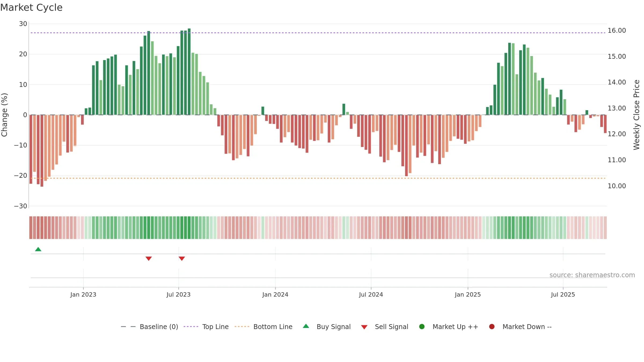Click the source: sharemaestro.com text
This screenshot has width=644, height=362.
(592, 275)
